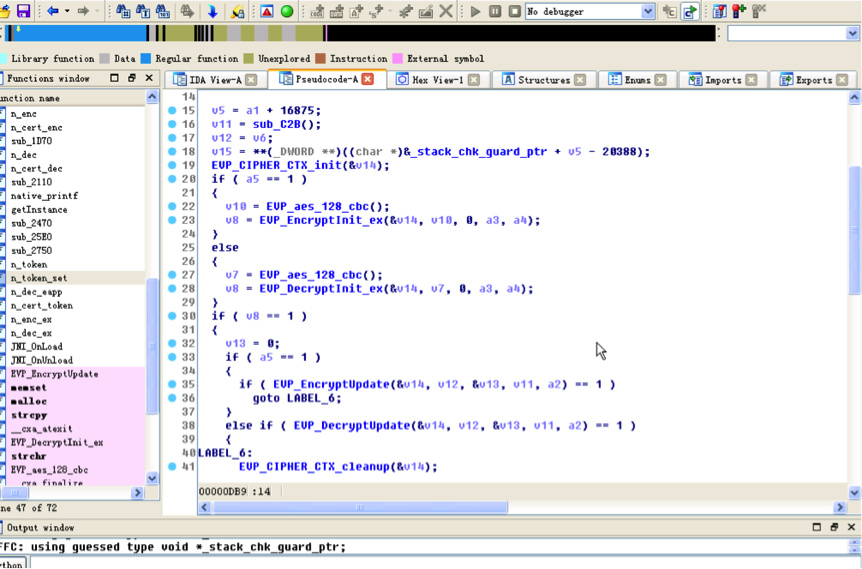Click the Stop process square button
862x569 pixels.
click(x=514, y=11)
